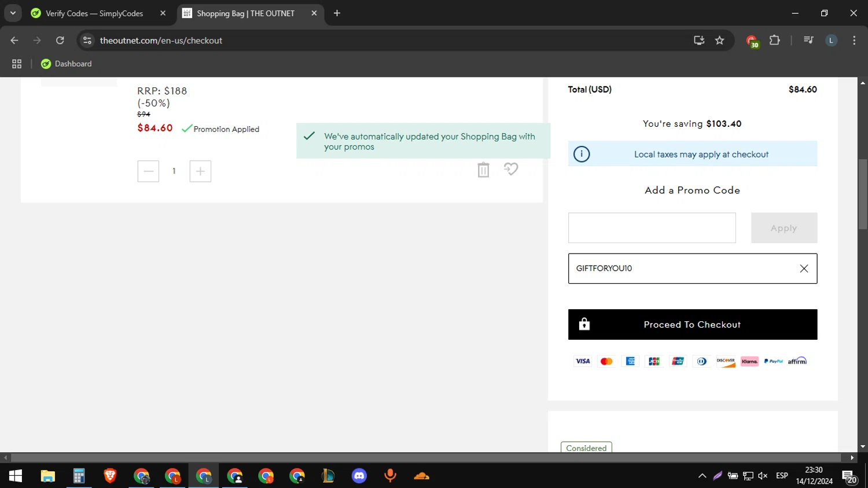Open the notification center with 20 badge
The image size is (868, 488).
[849, 476]
